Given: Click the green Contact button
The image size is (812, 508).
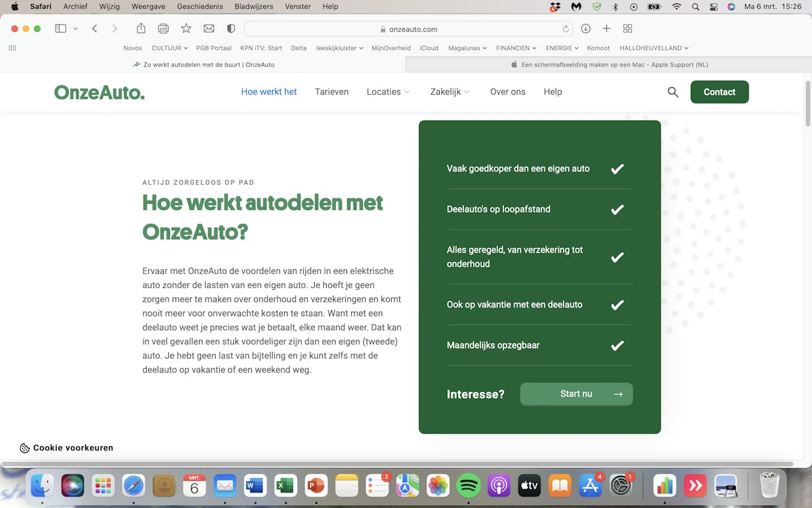Looking at the screenshot, I should pyautogui.click(x=719, y=92).
